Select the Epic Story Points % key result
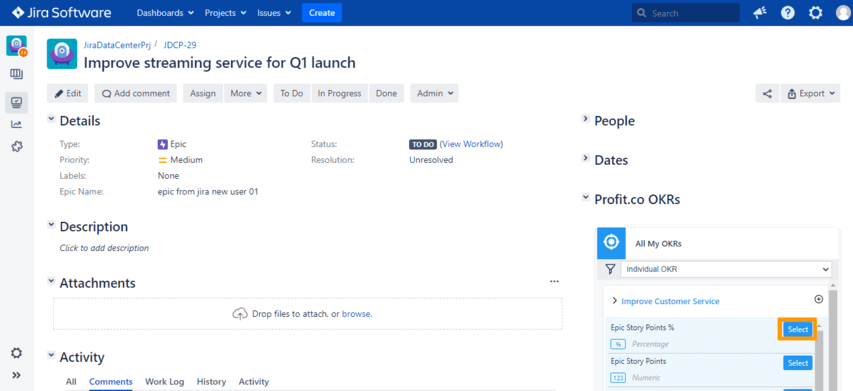Viewport: 853px width, 391px height. (798, 329)
